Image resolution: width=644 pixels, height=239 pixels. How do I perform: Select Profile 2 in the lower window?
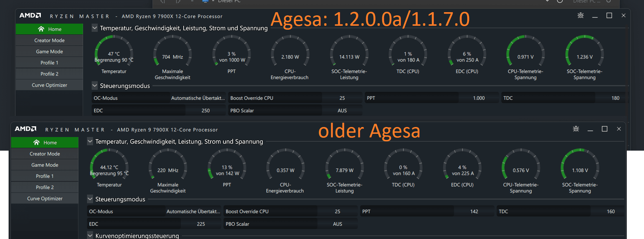pos(45,187)
